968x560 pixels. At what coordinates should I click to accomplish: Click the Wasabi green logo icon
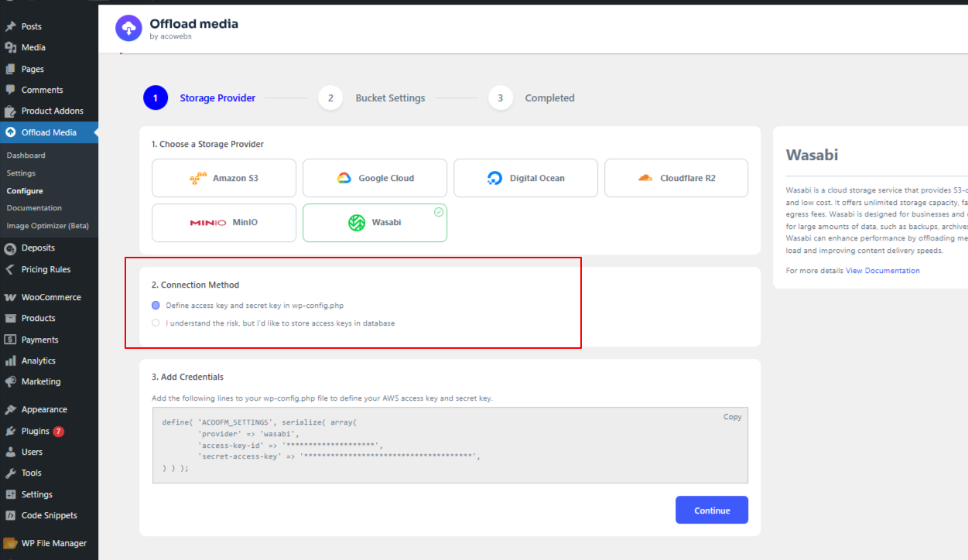click(x=357, y=223)
